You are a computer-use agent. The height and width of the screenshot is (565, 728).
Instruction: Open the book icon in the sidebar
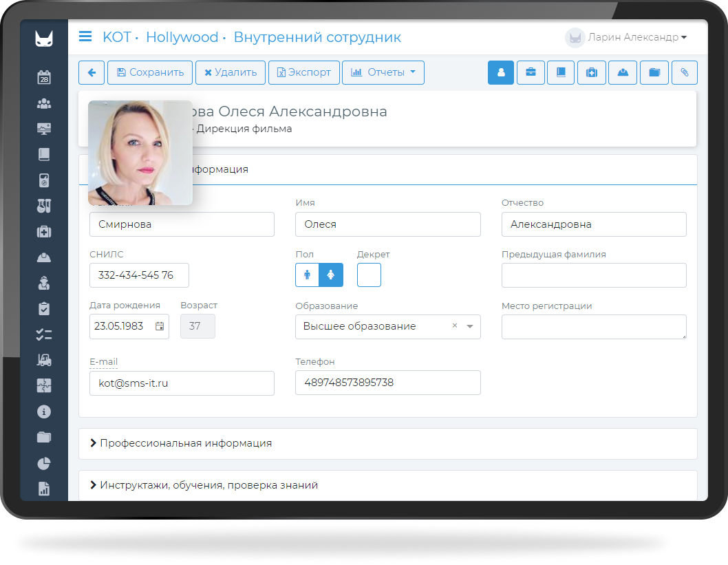[x=44, y=154]
